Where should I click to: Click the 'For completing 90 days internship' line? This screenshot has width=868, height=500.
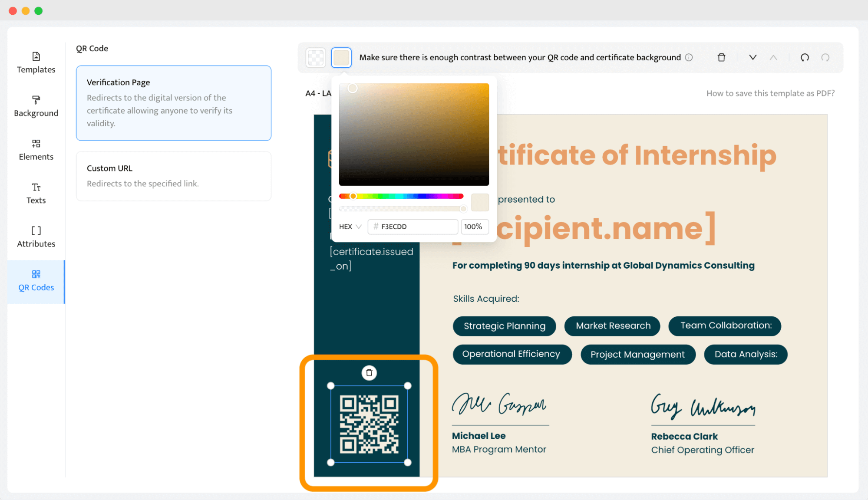(x=604, y=265)
